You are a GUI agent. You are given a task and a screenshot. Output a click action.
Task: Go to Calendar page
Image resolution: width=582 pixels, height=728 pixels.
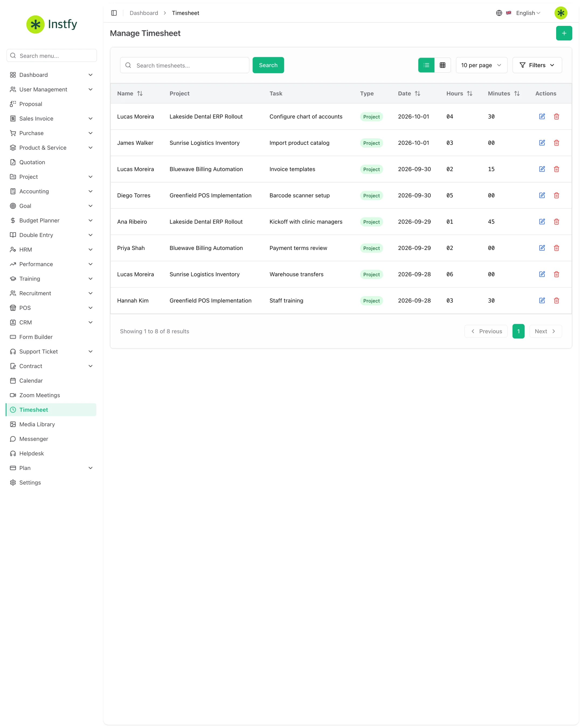tap(51, 380)
